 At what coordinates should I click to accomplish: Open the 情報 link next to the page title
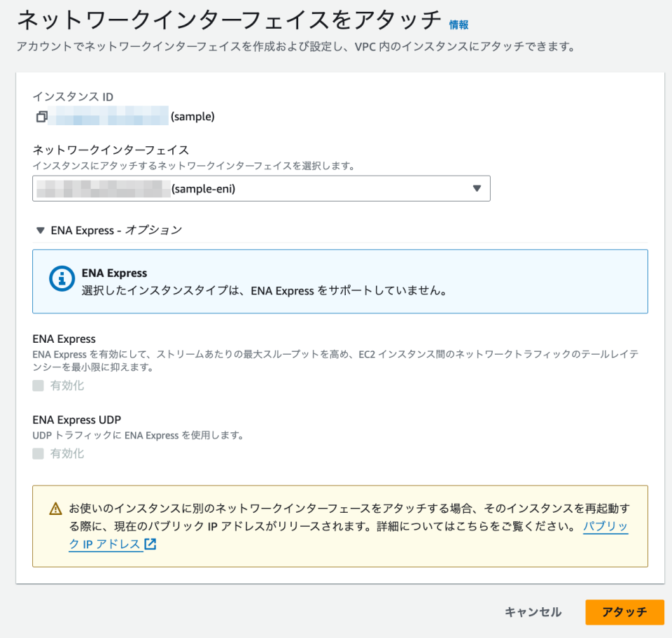pyautogui.click(x=458, y=24)
